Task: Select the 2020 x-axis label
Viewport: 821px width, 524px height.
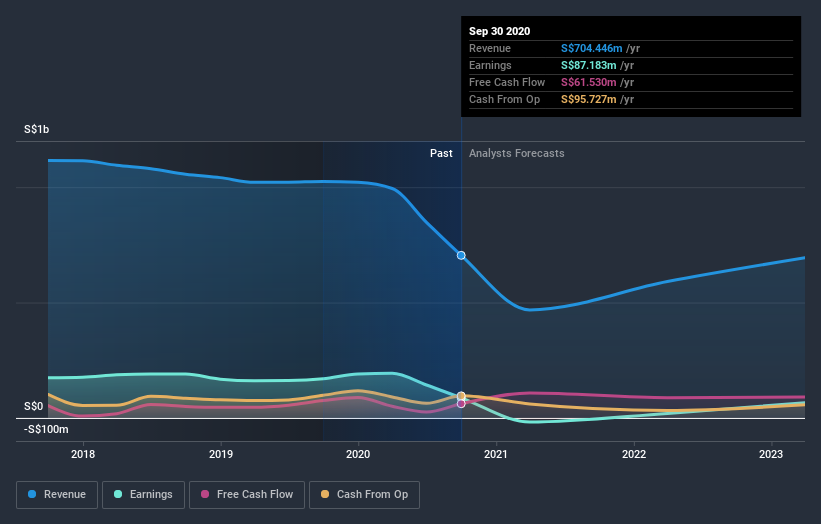Action: click(358, 454)
